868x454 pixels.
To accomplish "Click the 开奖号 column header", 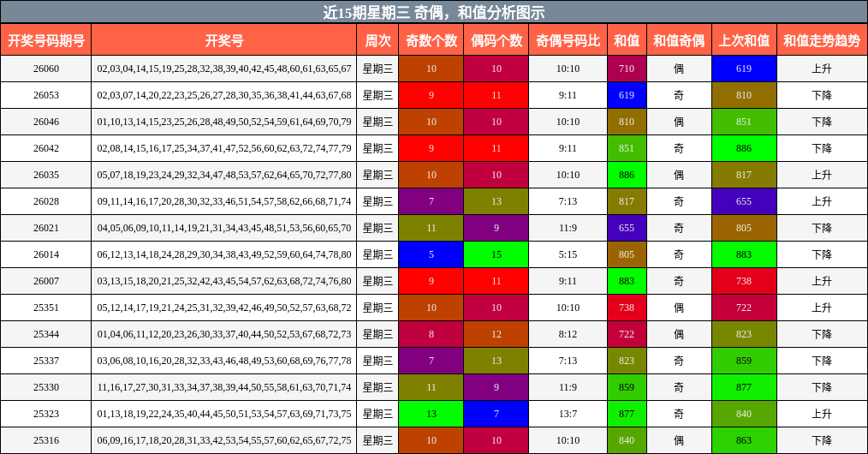I will tap(224, 40).
